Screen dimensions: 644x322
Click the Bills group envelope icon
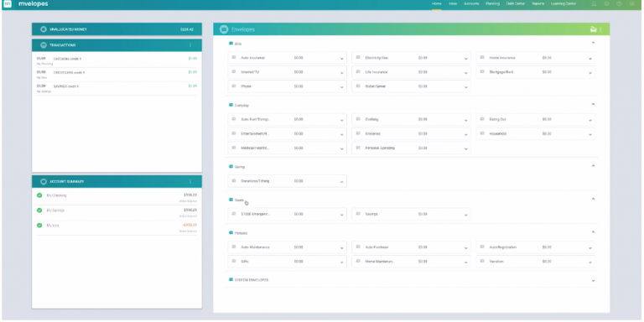(231, 43)
